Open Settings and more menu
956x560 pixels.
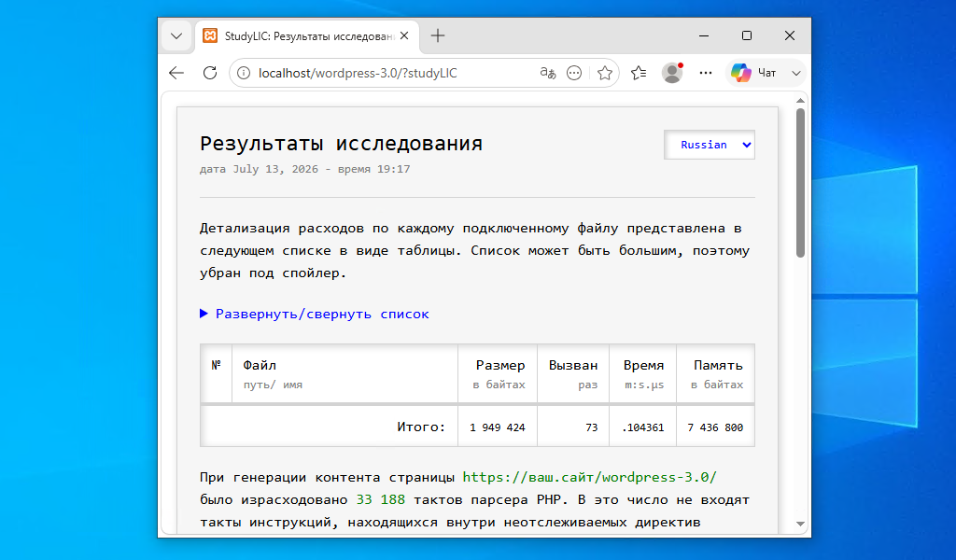pos(706,73)
